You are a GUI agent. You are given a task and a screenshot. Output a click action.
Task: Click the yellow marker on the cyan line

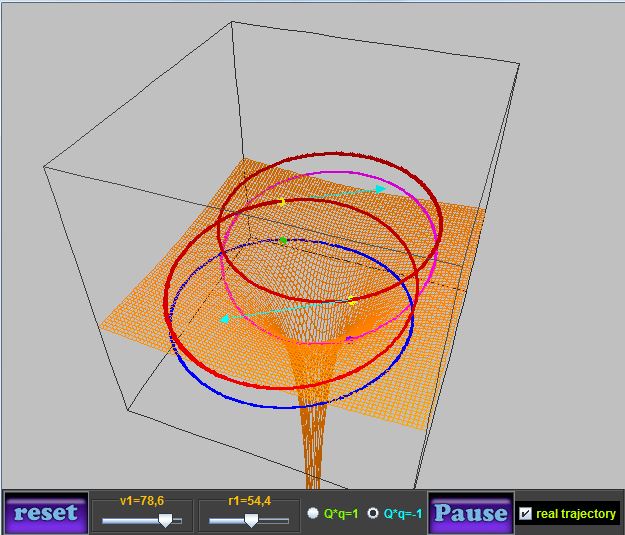[x=352, y=299]
